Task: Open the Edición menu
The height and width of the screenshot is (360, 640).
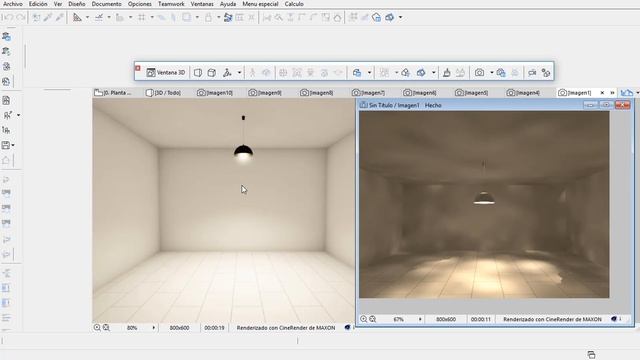Action: coord(38,4)
